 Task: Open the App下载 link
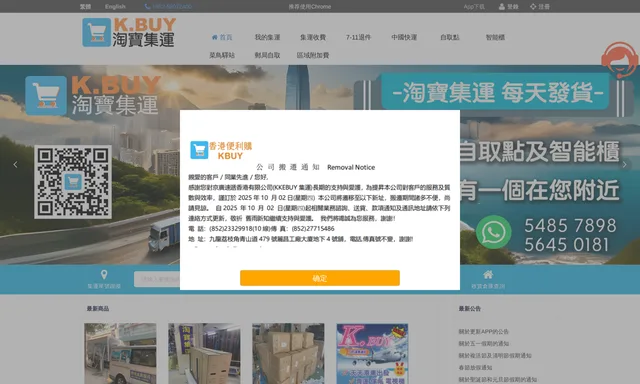(474, 7)
